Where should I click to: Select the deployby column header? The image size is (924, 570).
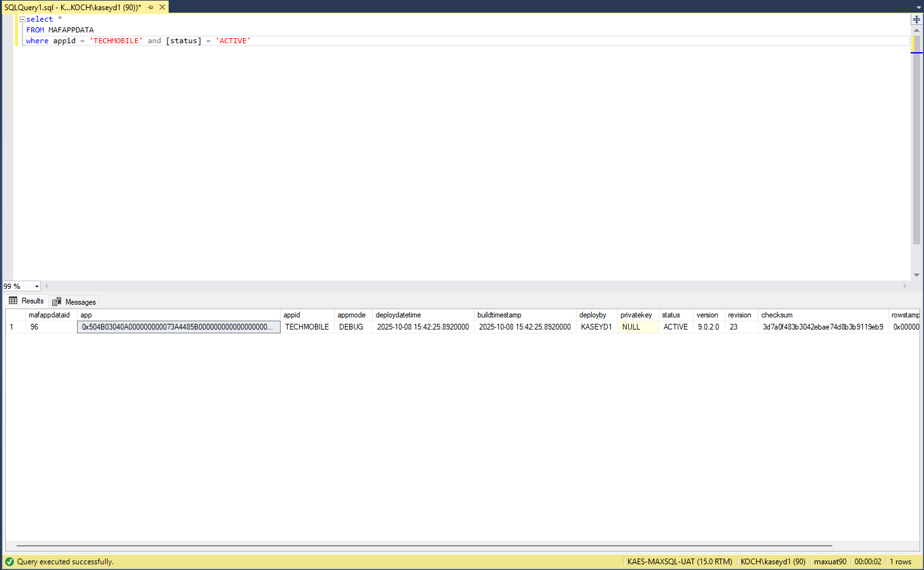[x=597, y=315]
